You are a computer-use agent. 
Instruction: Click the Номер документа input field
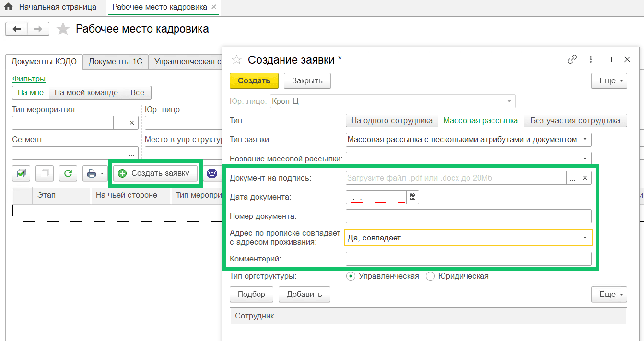coord(468,216)
